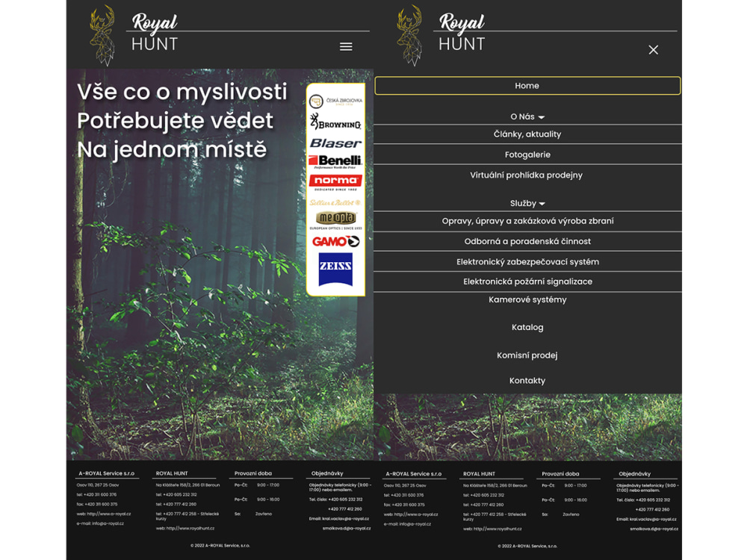747x560 pixels.
Task: Open the Gamo brand logo
Action: (335, 241)
